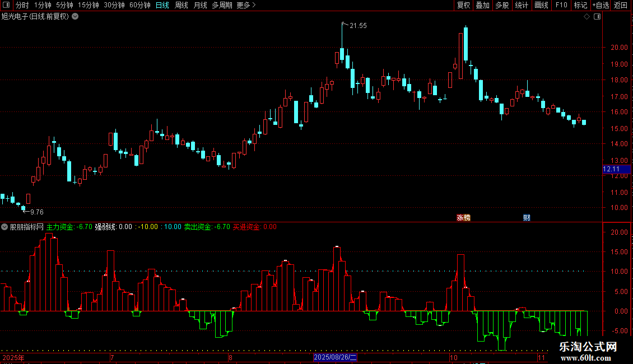Add stock with +自选 button
The image size is (633, 364).
pos(601,5)
